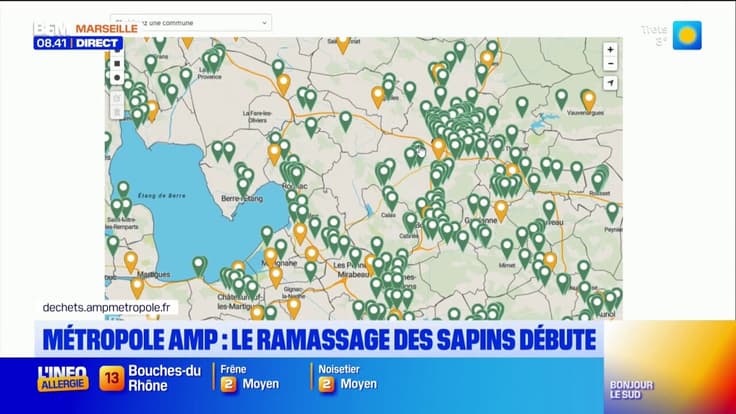Open the Choisissez une commune dropdown
The image size is (736, 414).
(191, 23)
